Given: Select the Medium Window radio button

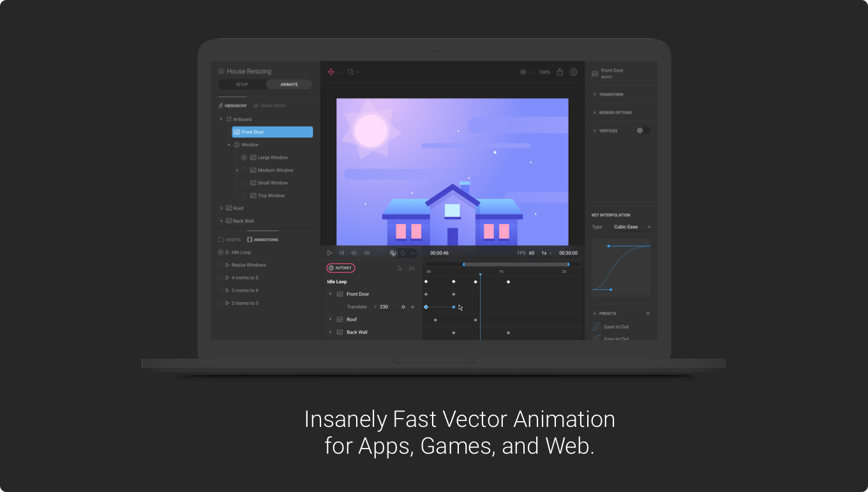Looking at the screenshot, I should coord(244,170).
